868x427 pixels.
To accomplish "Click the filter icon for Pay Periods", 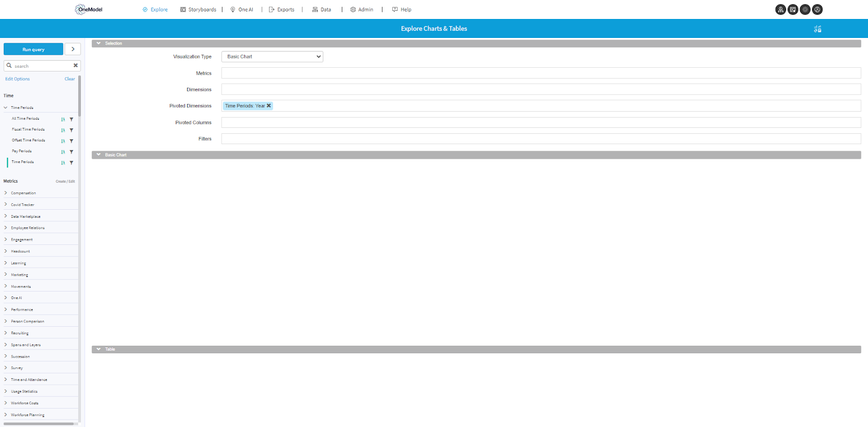I will [x=72, y=152].
